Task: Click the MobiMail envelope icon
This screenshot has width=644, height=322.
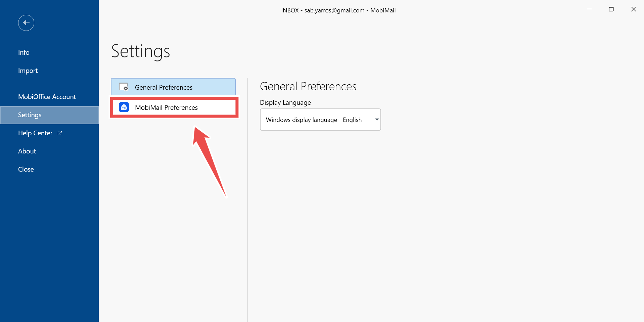Action: tap(124, 107)
